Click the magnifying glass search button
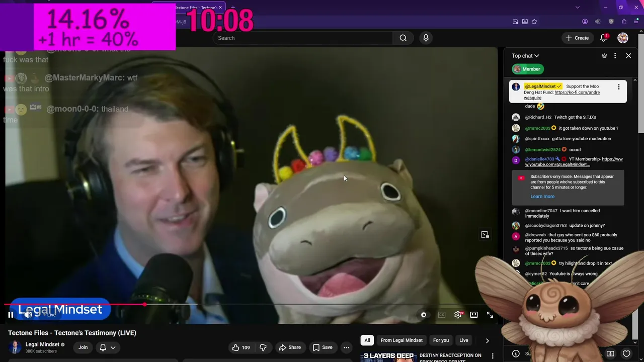The image size is (644, 362). click(x=403, y=38)
